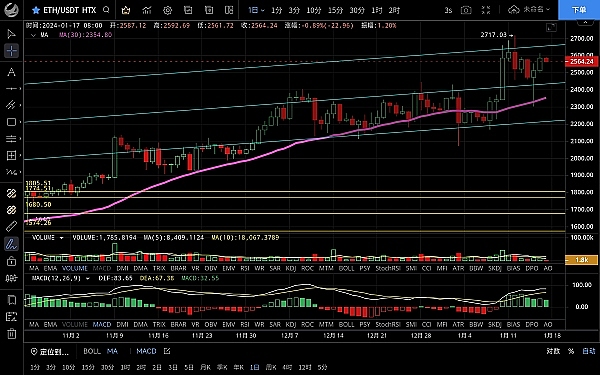Select the rectangle drawing tool
Viewport: 600px width, 375px height.
pyautogui.click(x=11, y=122)
